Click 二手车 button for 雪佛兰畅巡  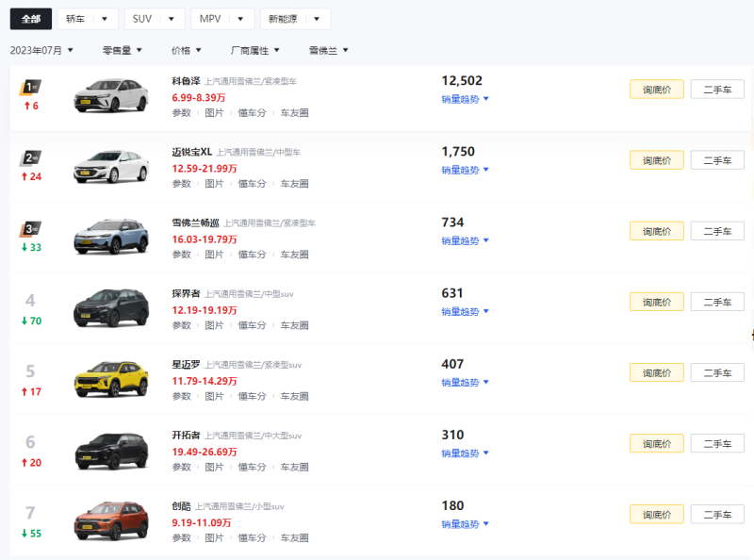pos(717,231)
